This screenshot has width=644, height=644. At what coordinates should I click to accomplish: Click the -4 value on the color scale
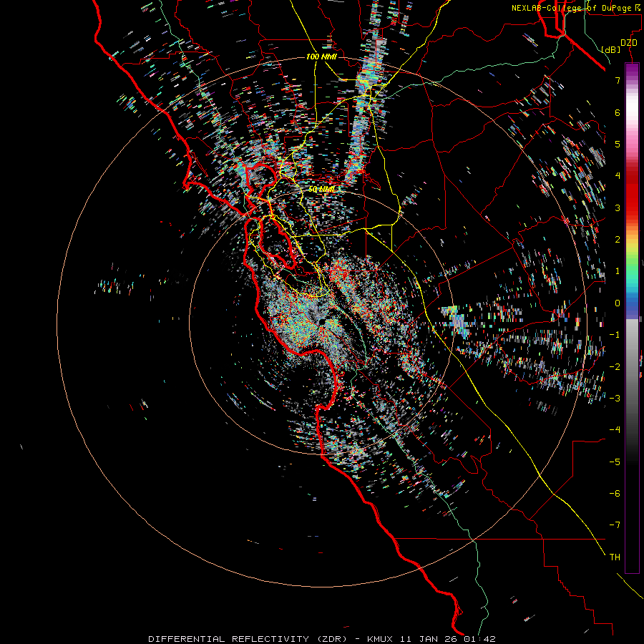pyautogui.click(x=615, y=430)
